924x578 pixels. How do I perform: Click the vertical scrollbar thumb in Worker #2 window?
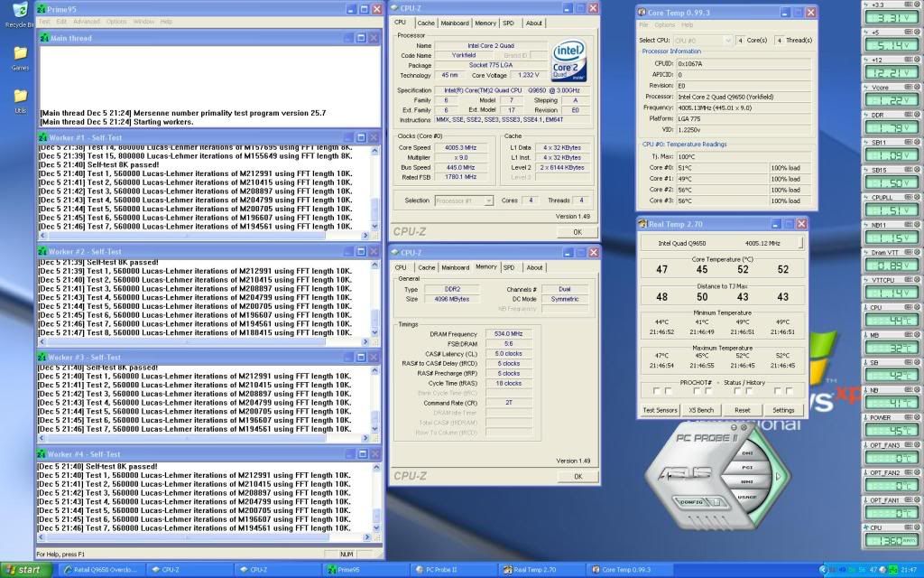coord(374,317)
